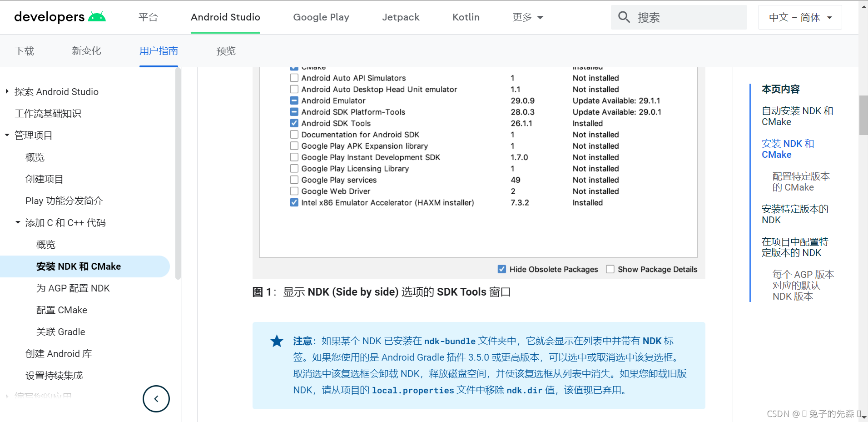
Task: Jump to 安装 NDK 和 CMake in page contents
Action: point(788,149)
